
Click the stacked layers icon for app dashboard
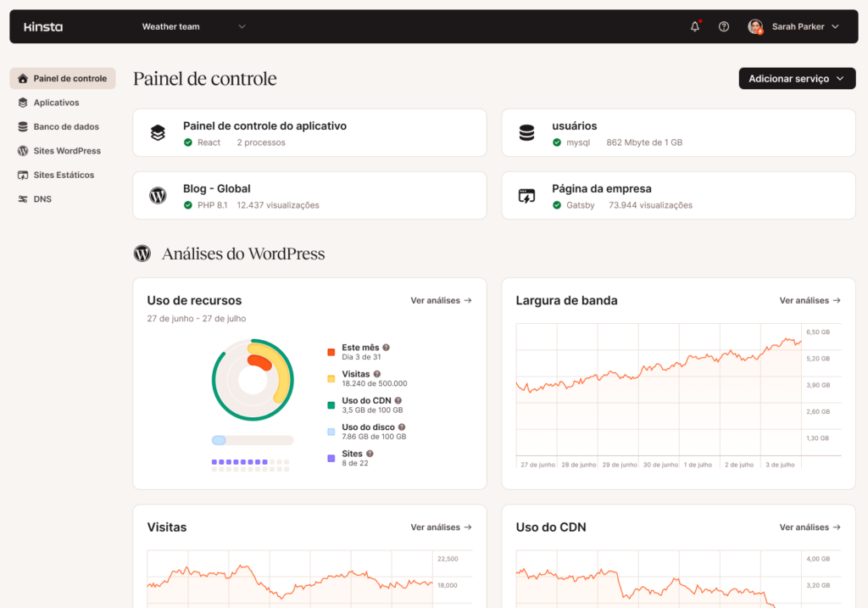coord(158,133)
